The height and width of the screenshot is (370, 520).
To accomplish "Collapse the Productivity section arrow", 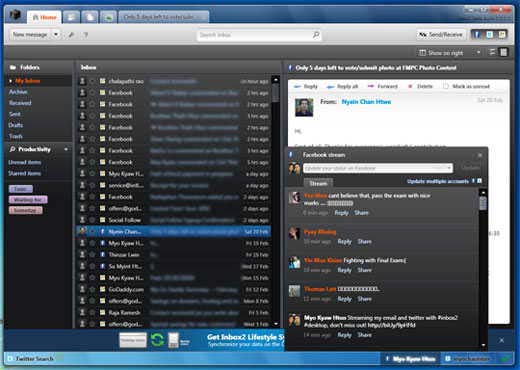I will coord(66,149).
